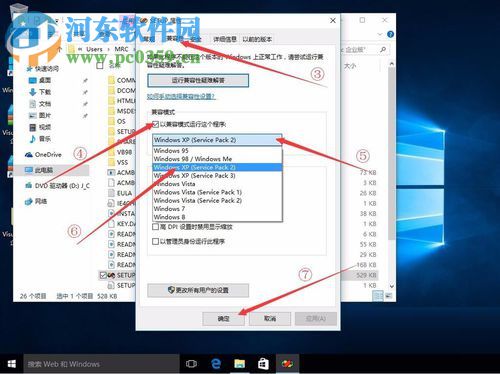
Task: Open the Details tab in properties
Action: coord(225,39)
